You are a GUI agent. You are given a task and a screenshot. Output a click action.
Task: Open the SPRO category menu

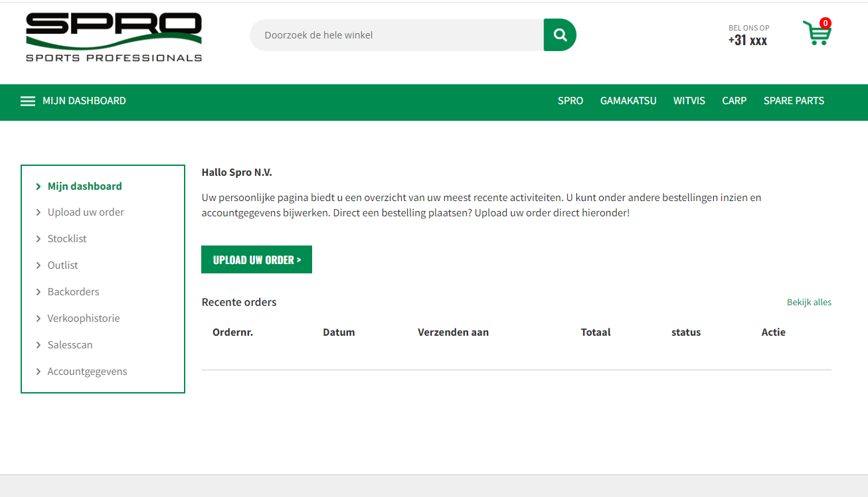click(570, 101)
